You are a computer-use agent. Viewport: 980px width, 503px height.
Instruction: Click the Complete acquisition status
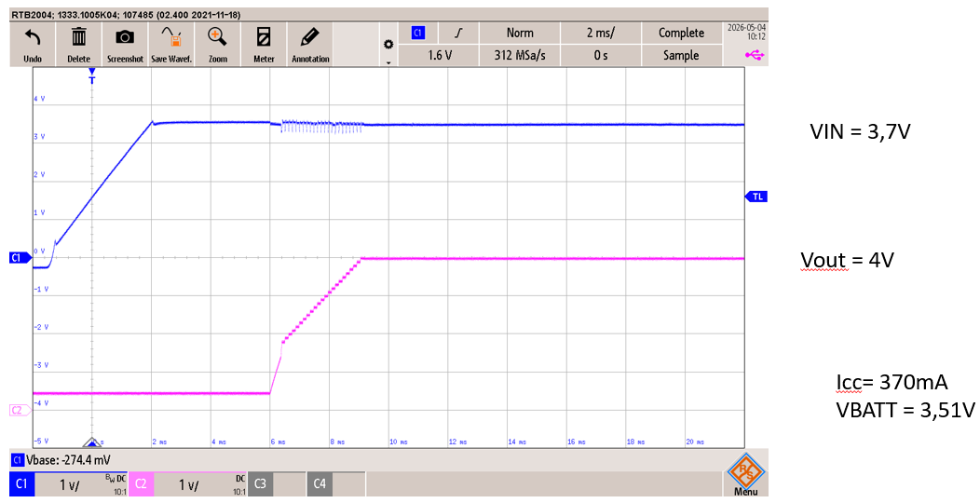coord(681,34)
